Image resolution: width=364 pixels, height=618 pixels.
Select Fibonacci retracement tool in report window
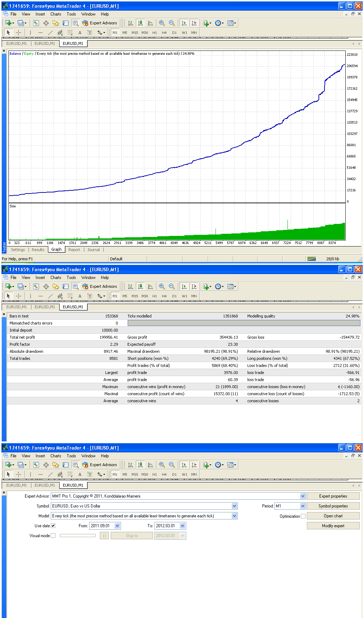coord(70,296)
